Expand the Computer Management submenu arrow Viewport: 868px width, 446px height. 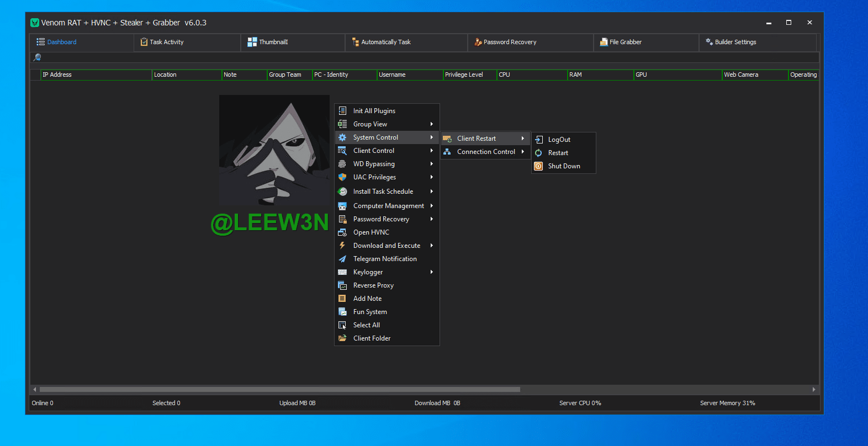432,206
